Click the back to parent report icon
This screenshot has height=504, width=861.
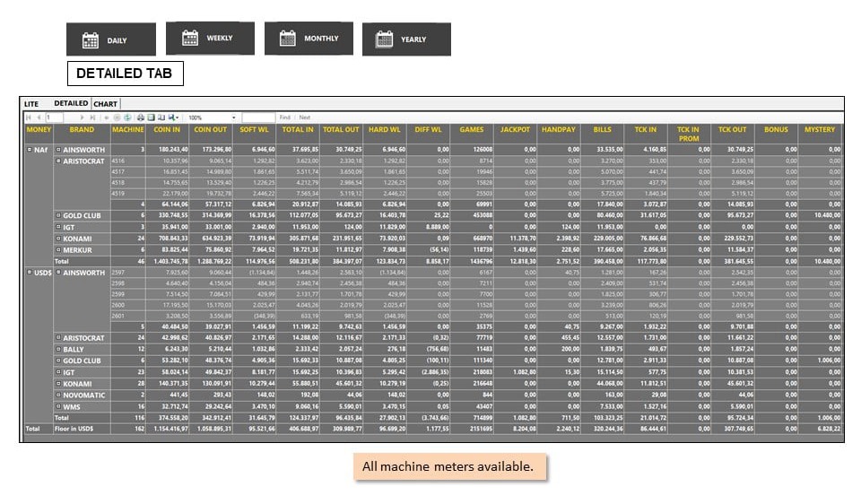107,117
